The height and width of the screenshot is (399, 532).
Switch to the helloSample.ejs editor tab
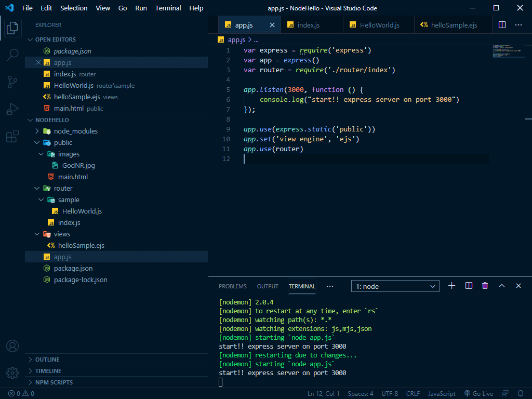[453, 25]
